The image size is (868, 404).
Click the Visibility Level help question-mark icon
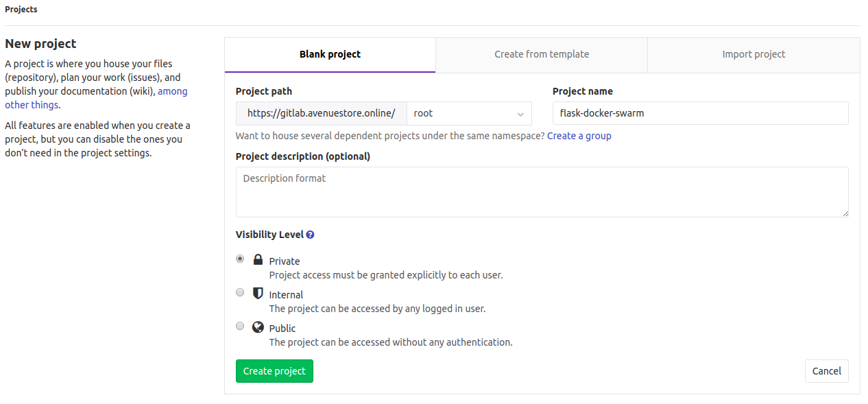click(x=311, y=235)
